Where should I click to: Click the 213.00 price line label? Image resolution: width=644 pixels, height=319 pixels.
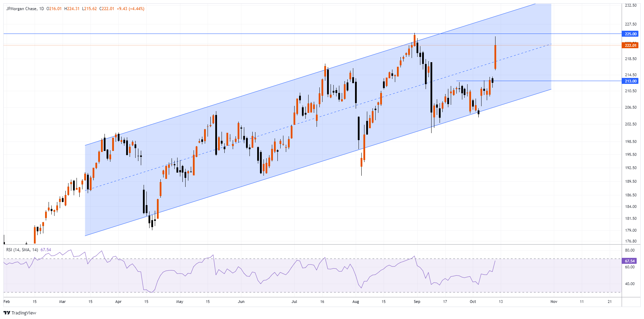tap(631, 81)
